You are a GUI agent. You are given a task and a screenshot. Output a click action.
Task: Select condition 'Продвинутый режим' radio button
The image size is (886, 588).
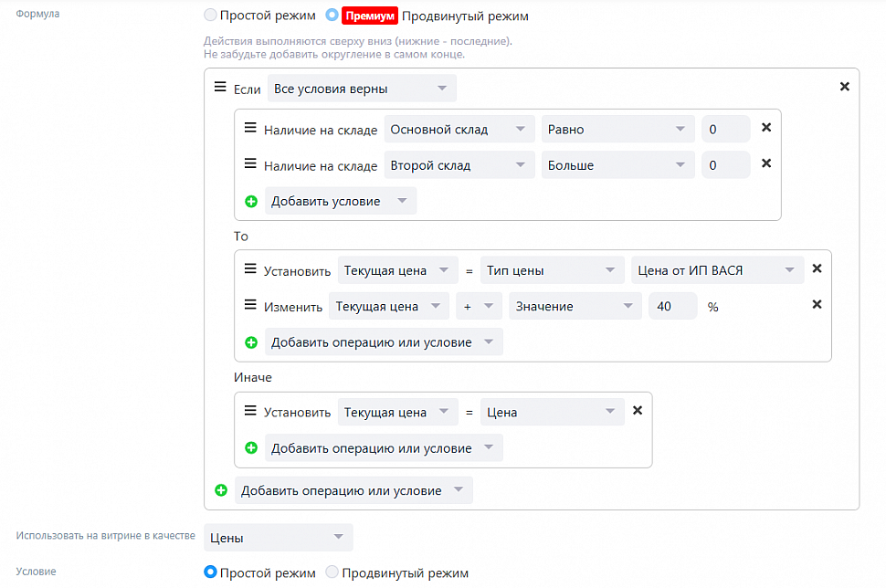coord(332,572)
